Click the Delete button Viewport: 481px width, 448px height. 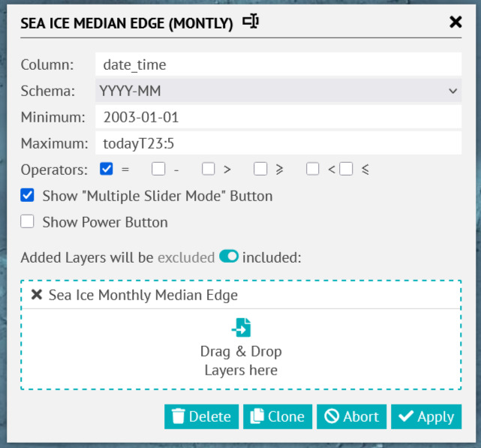[202, 416]
